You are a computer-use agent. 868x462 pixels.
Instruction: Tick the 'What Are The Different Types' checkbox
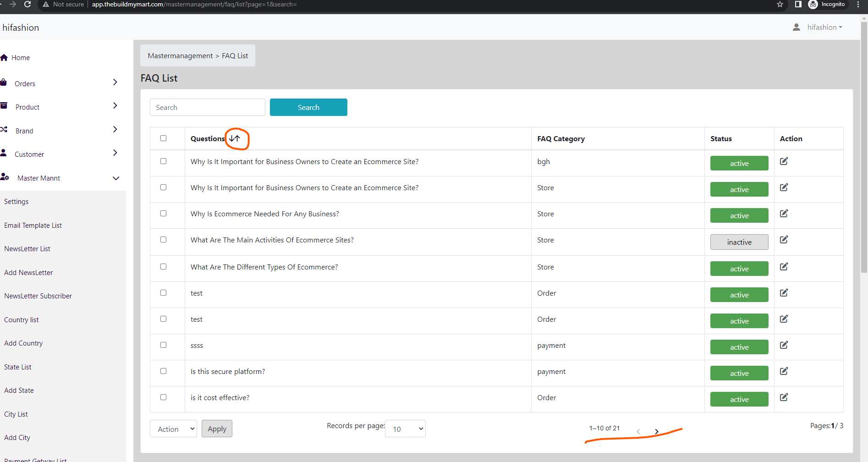163,267
